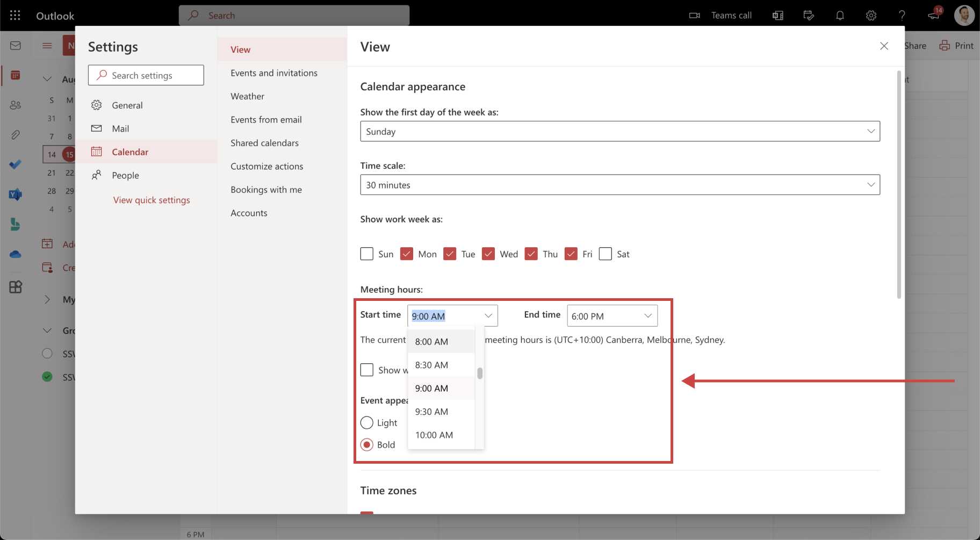Open the People icon in left rail

pyautogui.click(x=15, y=105)
